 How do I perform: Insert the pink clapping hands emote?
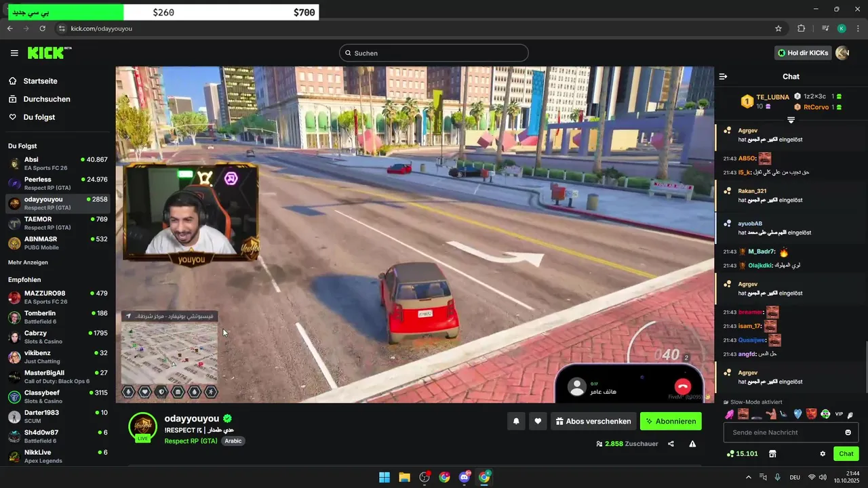(730, 414)
